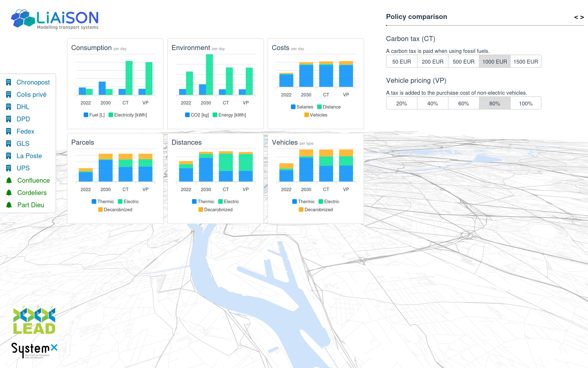The width and height of the screenshot is (588, 368).
Task: Go to next panel with > arrow
Action: tap(582, 17)
